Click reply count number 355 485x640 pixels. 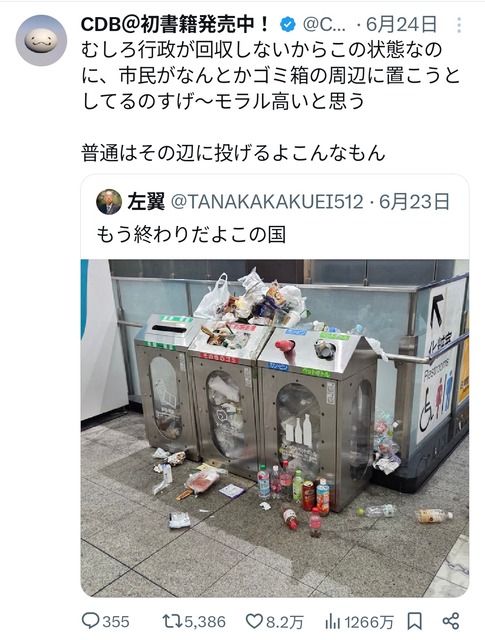[116, 622]
